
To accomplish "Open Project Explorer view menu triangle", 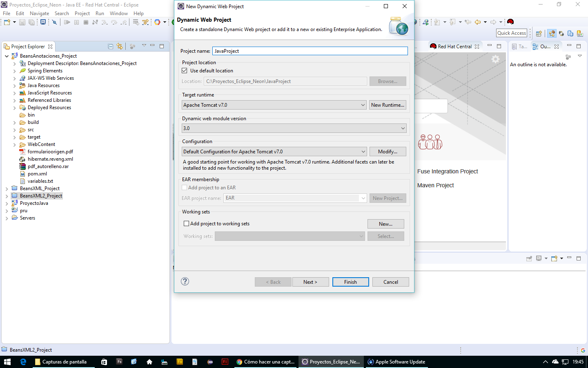I will (144, 46).
